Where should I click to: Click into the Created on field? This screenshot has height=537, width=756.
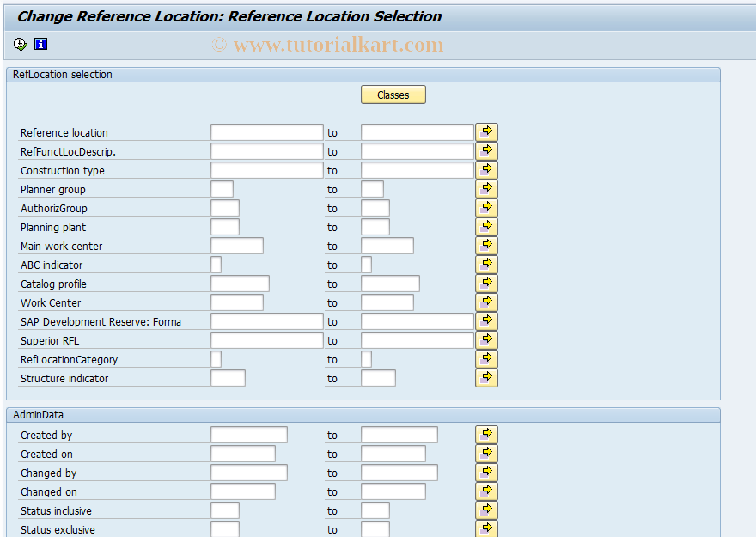pyautogui.click(x=242, y=453)
